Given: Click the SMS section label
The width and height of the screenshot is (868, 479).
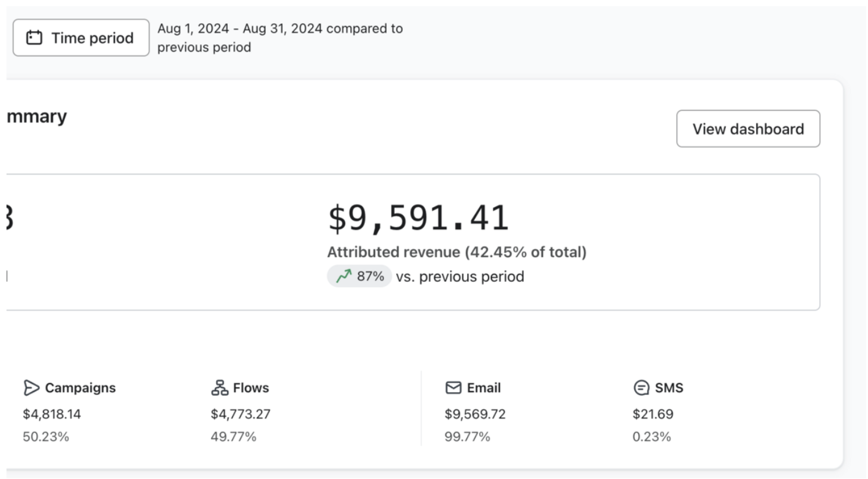Looking at the screenshot, I should pos(670,387).
